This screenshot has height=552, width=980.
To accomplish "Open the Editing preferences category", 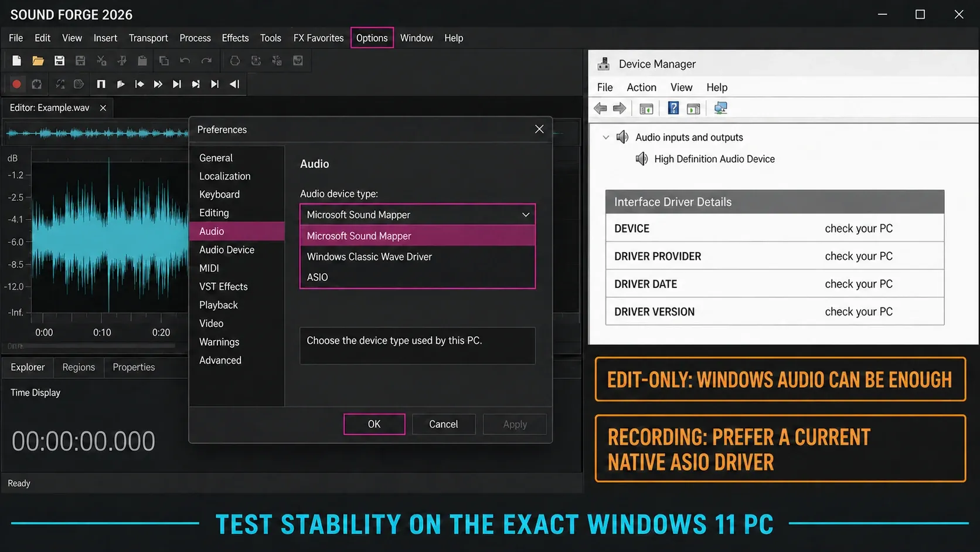I will coord(214,213).
